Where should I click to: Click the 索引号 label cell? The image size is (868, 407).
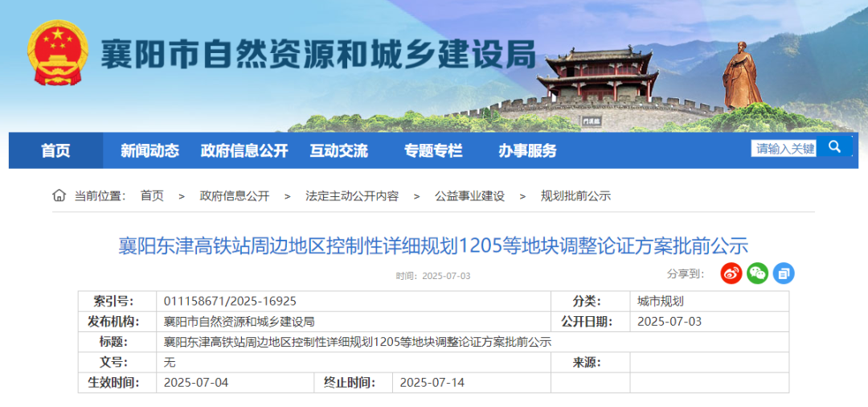(117, 302)
